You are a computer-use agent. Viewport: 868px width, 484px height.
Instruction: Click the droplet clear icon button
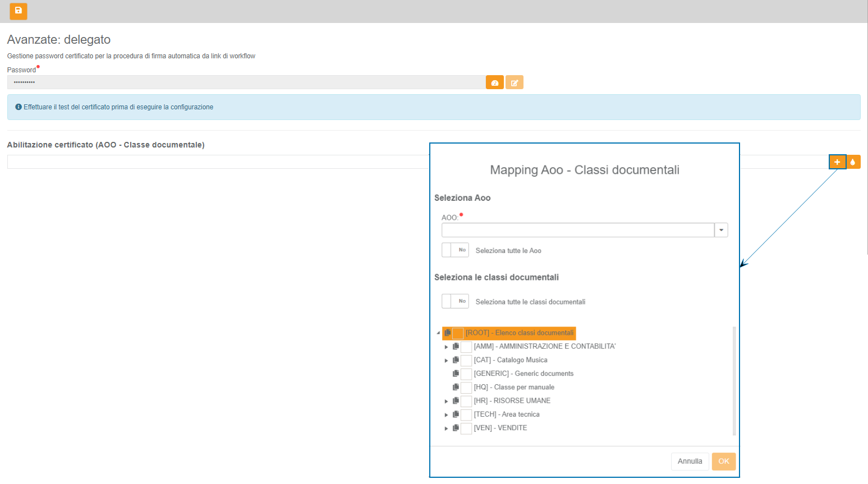pos(853,162)
